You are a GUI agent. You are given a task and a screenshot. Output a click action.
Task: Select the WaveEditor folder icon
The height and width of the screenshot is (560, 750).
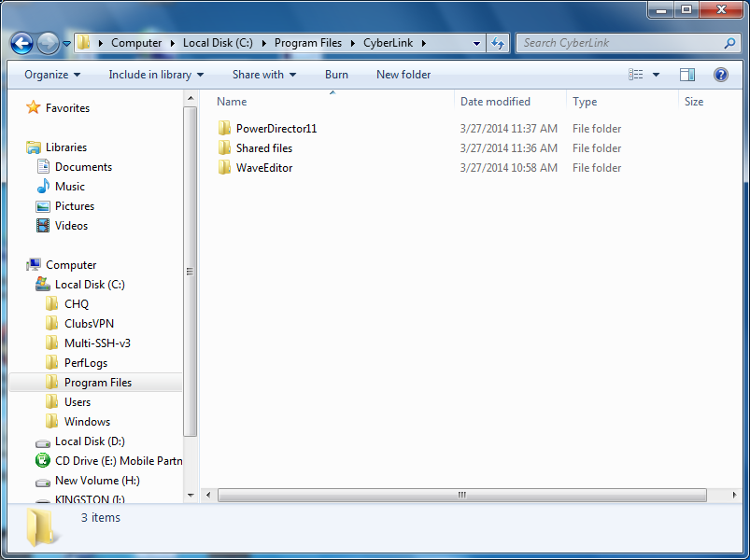click(x=224, y=167)
